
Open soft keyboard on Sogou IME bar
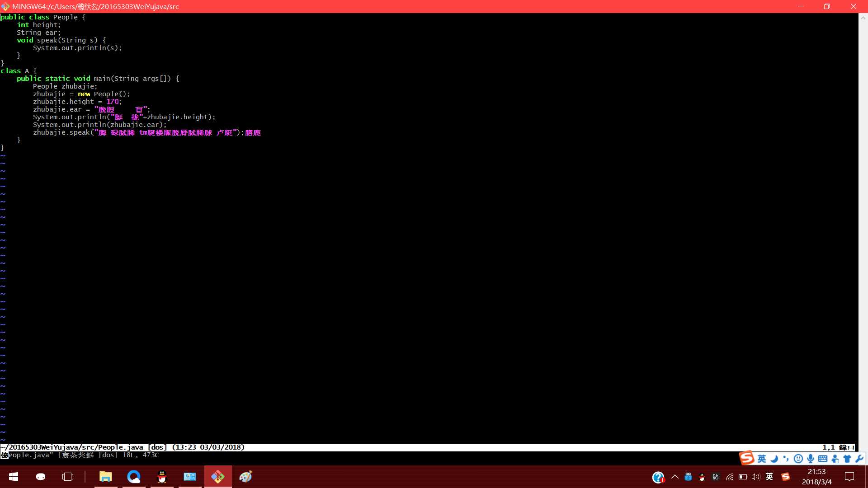[x=823, y=459]
